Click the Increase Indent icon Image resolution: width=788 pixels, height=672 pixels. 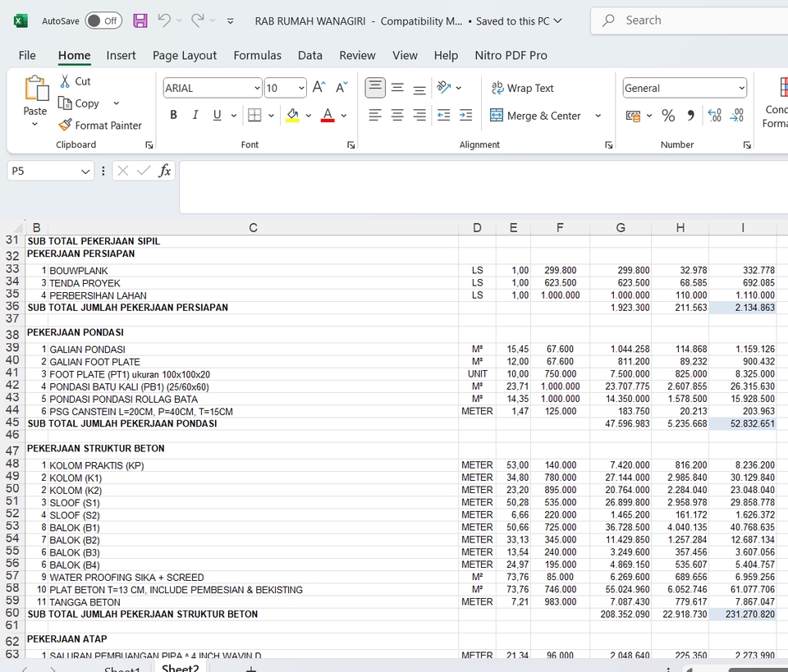coord(465,116)
